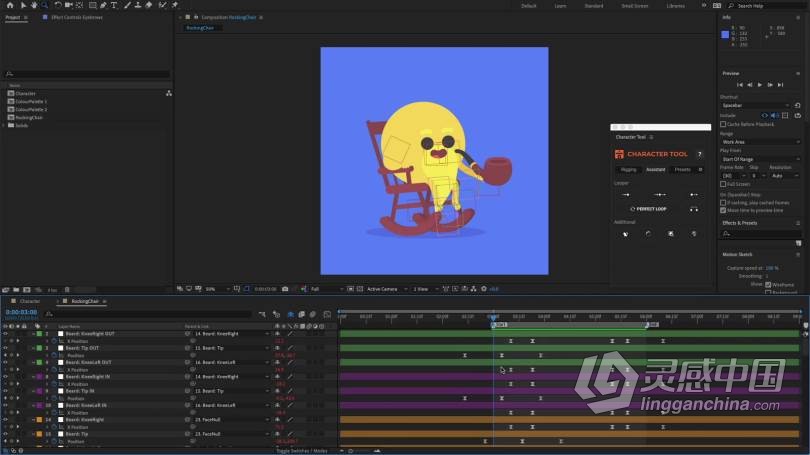Select the Type tool
The image size is (810, 455).
(x=114, y=5)
